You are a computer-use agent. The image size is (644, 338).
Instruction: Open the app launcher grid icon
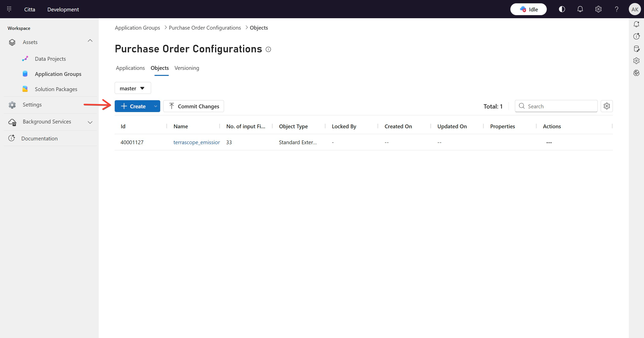coord(9,9)
